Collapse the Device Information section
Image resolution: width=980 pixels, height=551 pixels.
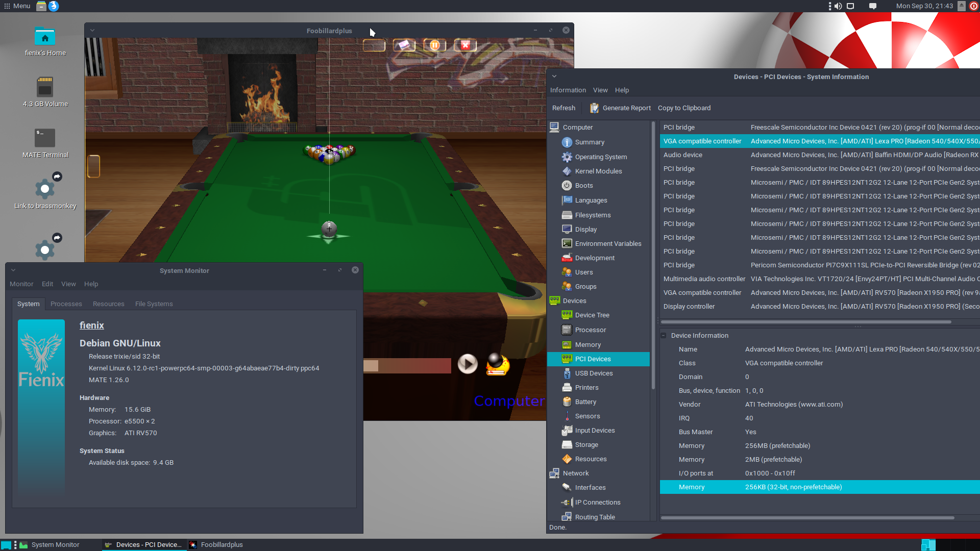pyautogui.click(x=664, y=336)
